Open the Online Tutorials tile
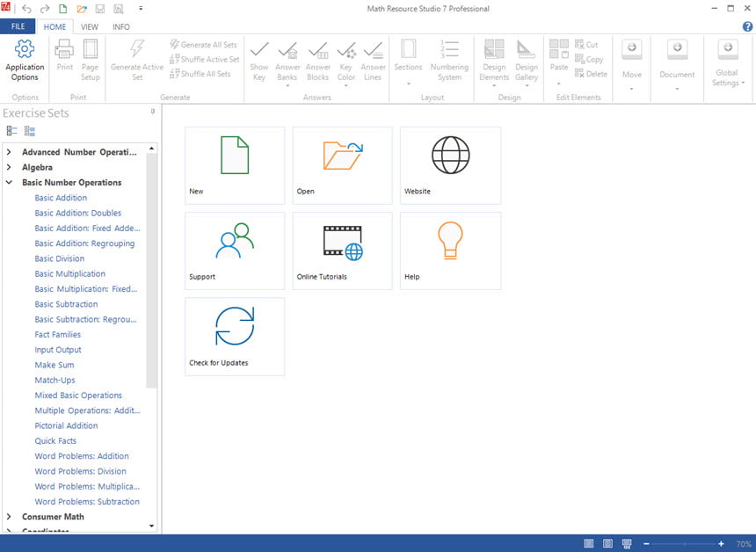 coord(342,251)
